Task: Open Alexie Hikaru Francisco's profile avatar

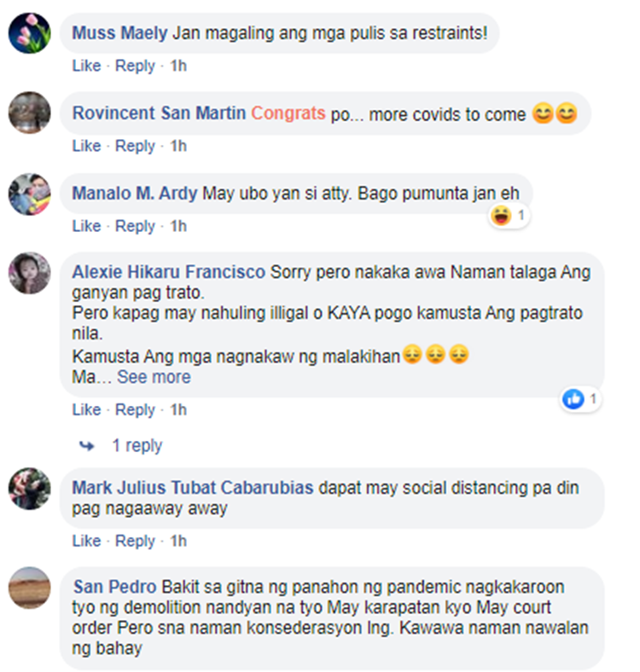Action: coord(30,273)
